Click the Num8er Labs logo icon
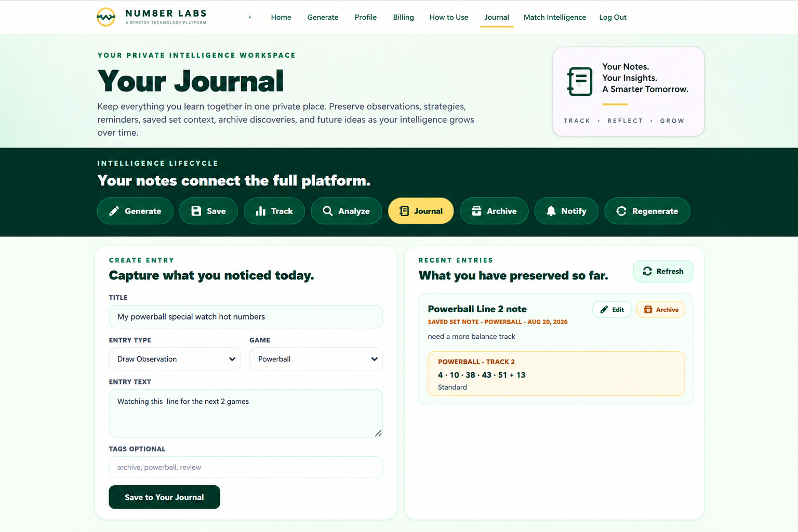 pos(106,17)
